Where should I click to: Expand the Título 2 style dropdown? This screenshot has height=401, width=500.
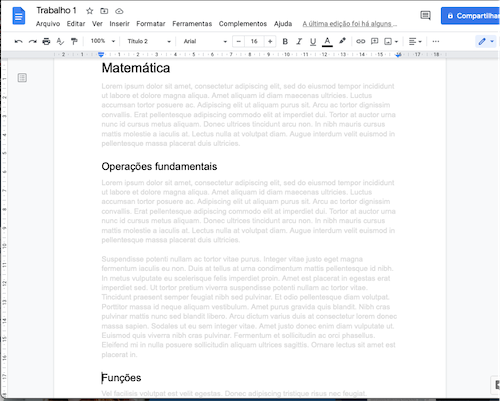pyautogui.click(x=149, y=41)
